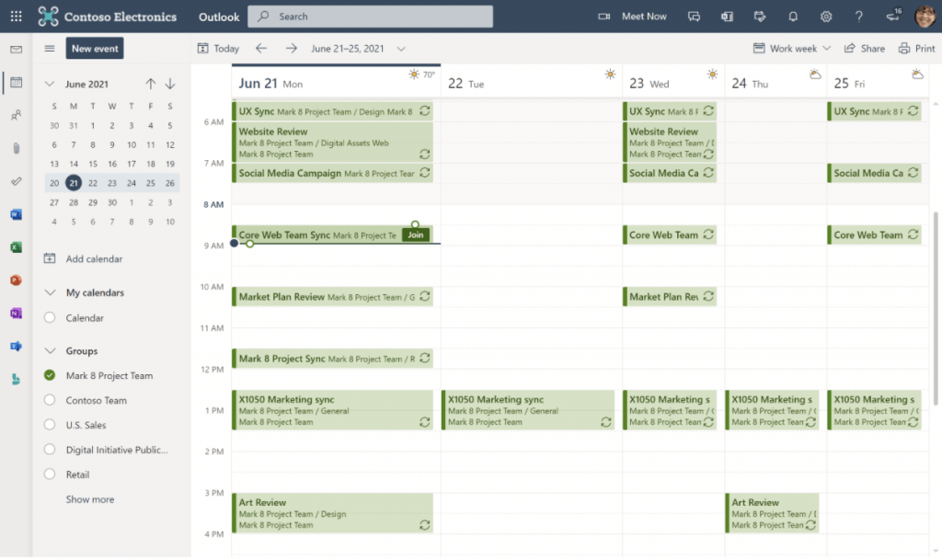The image size is (942, 560).
Task: Go to next week arrow
Action: [x=292, y=48]
